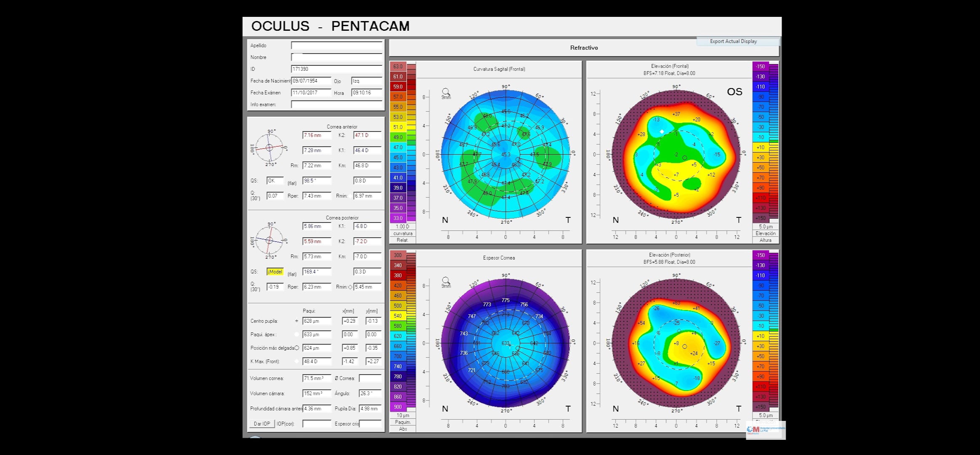The height and width of the screenshot is (455, 980).
Task: Click the Elevación (Posterior) map title
Action: click(x=670, y=255)
